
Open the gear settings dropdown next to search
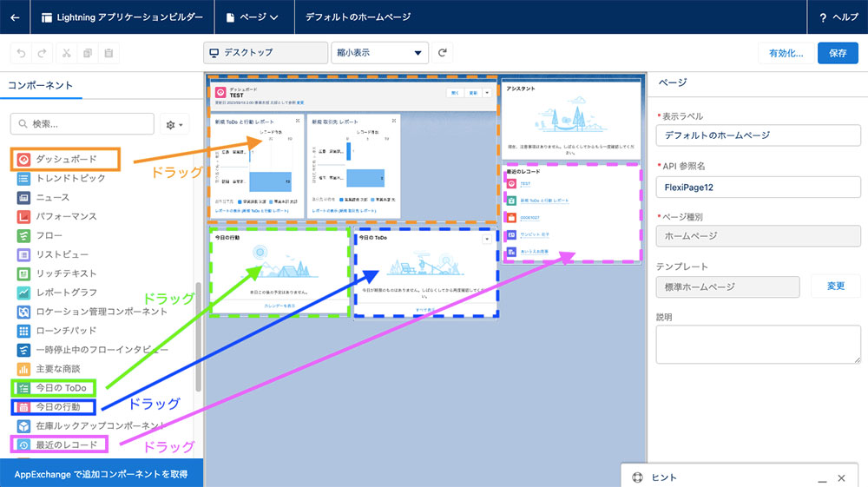coord(174,124)
